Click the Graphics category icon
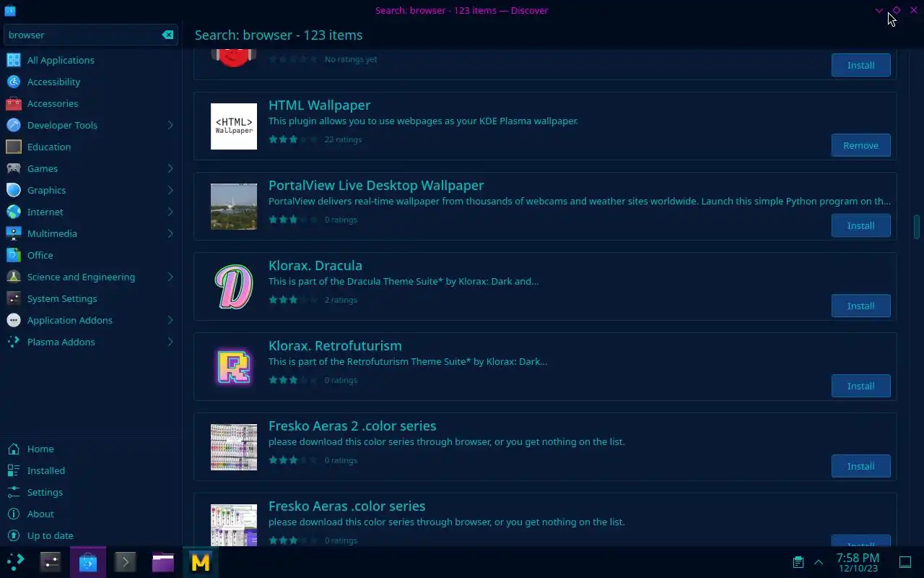This screenshot has height=578, width=924. click(14, 190)
